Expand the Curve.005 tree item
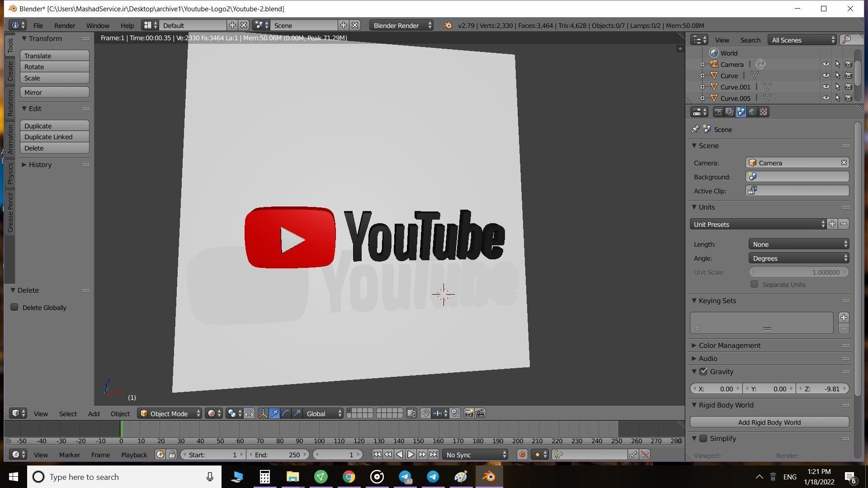Image resolution: width=868 pixels, height=488 pixels. pyautogui.click(x=703, y=98)
